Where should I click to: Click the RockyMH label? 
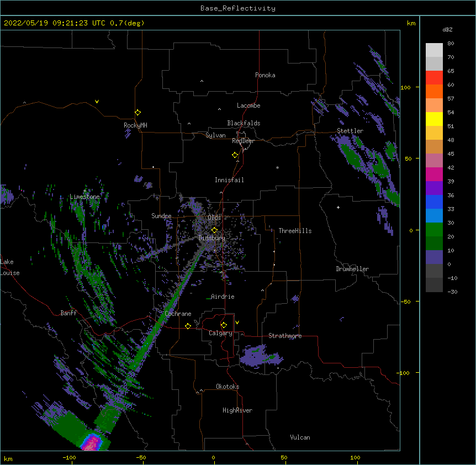point(135,125)
